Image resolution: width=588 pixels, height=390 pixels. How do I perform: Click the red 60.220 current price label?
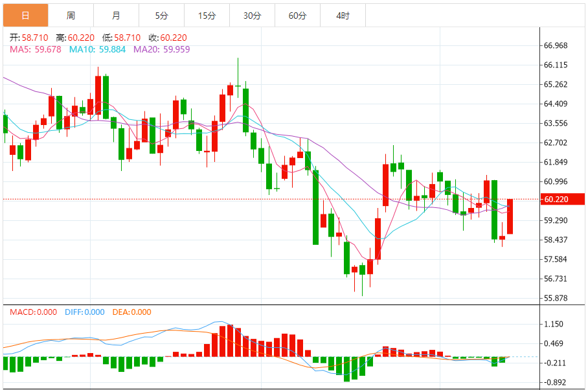tap(563, 199)
